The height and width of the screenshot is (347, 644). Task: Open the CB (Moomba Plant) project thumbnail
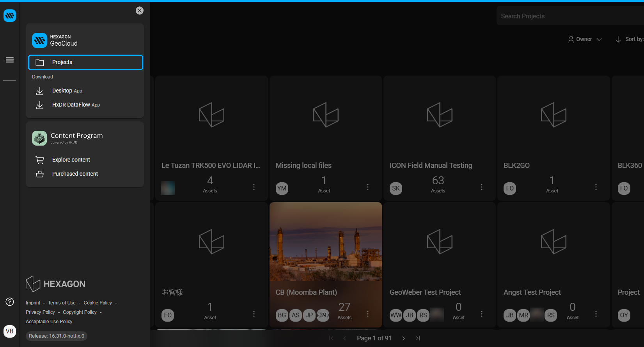pyautogui.click(x=326, y=242)
